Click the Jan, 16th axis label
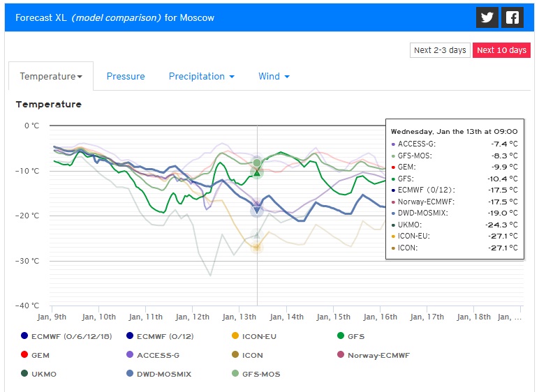This screenshot has width=539, height=392. [380, 317]
